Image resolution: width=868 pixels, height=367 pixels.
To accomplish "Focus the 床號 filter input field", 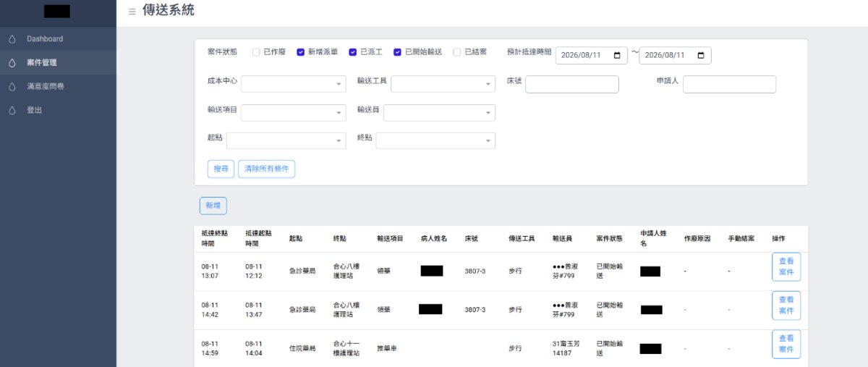I will point(572,84).
